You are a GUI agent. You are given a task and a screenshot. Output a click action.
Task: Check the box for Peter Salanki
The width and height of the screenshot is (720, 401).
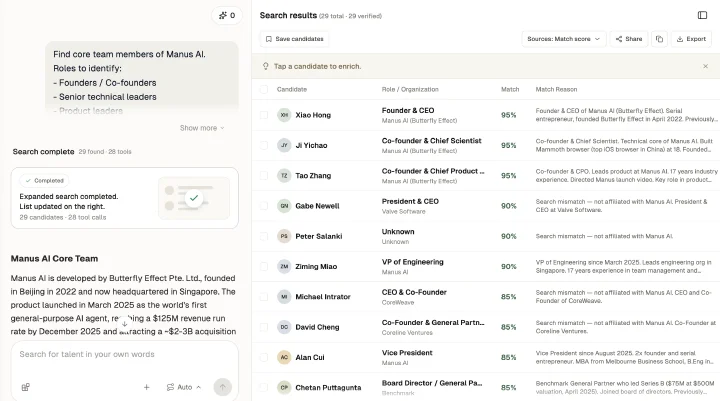click(264, 236)
